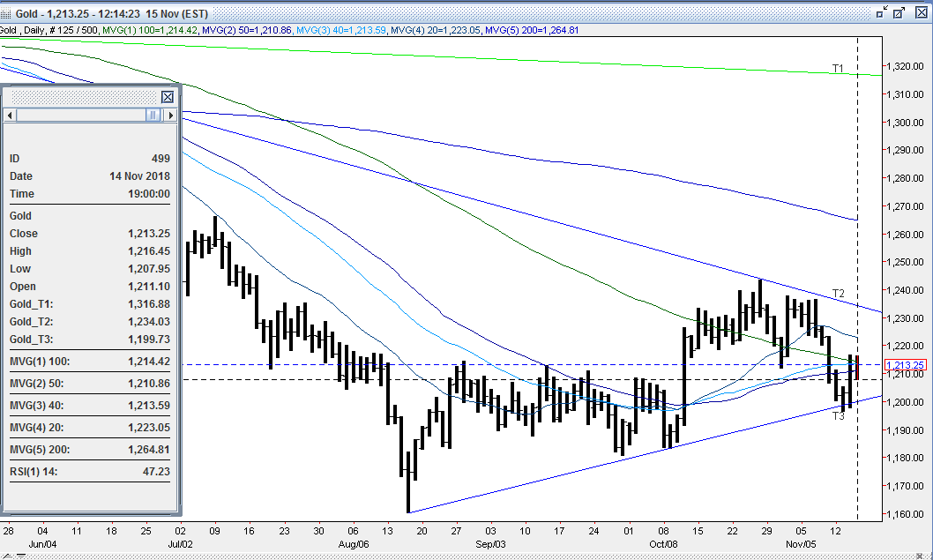The width and height of the screenshot is (933, 560).
Task: Grab the data panel horizontal scroll thumb
Action: (x=153, y=115)
